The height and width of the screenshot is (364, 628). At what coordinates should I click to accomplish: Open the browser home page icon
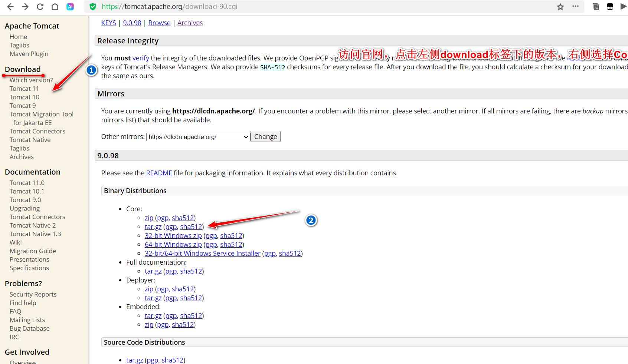pyautogui.click(x=55, y=7)
